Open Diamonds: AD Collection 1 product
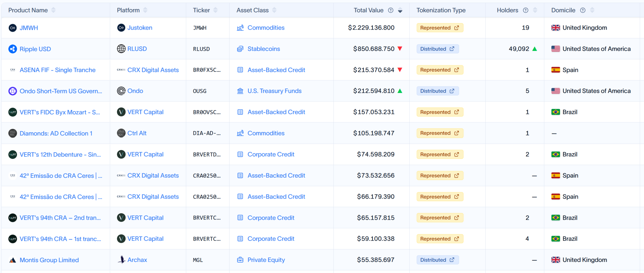Screen dimensions: 644x273 click(56, 133)
